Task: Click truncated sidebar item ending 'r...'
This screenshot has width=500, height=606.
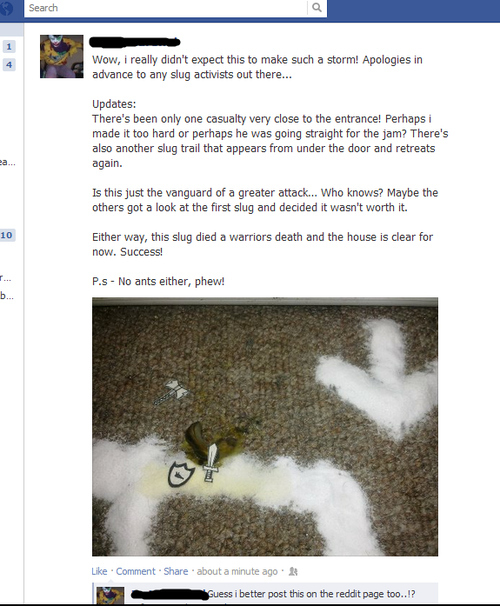Action: click(6, 277)
